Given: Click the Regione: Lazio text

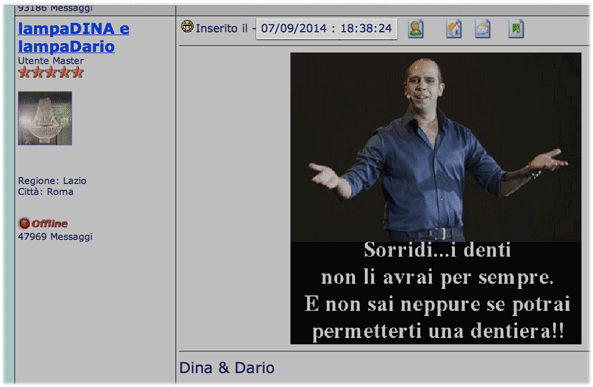Looking at the screenshot, I should coord(52,180).
